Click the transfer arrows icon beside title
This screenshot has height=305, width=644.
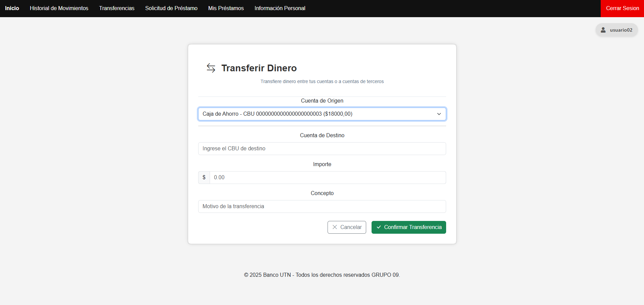tap(211, 68)
